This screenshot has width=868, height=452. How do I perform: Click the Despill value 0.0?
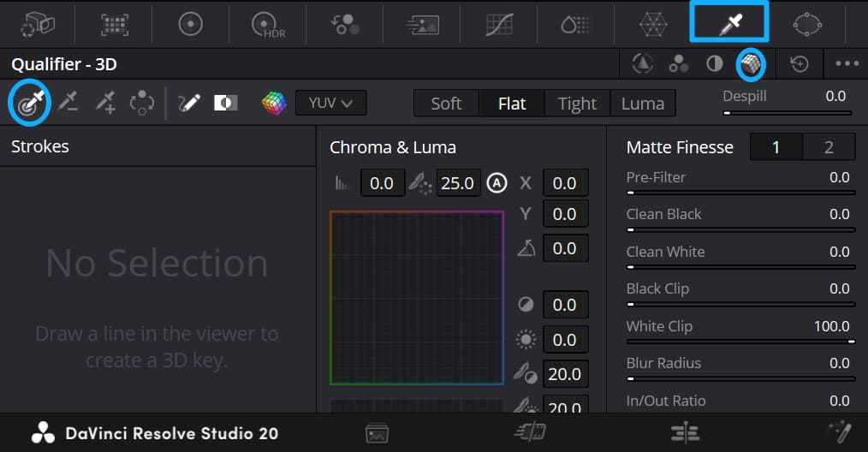(x=835, y=96)
